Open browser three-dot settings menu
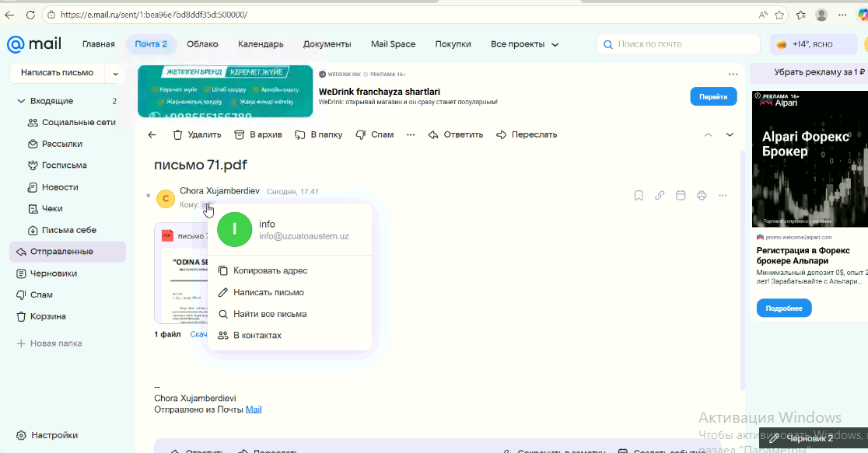868x453 pixels. pyautogui.click(x=842, y=15)
